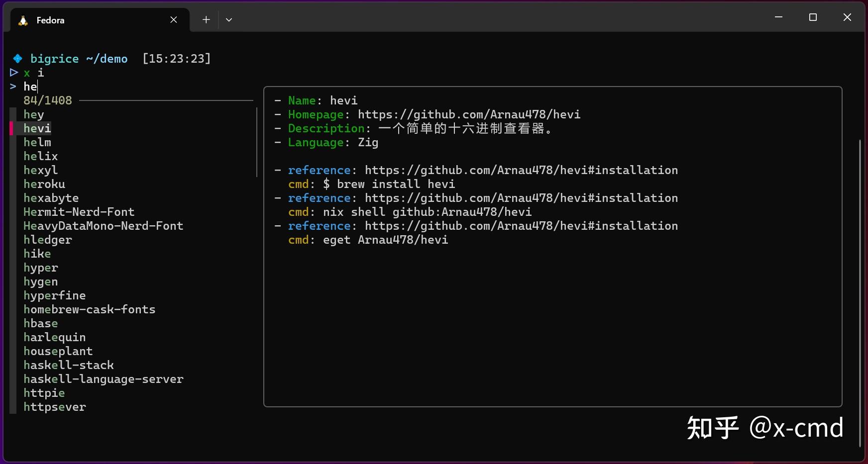Select the highlighted 'hevi' entry
The image size is (868, 464).
point(37,128)
